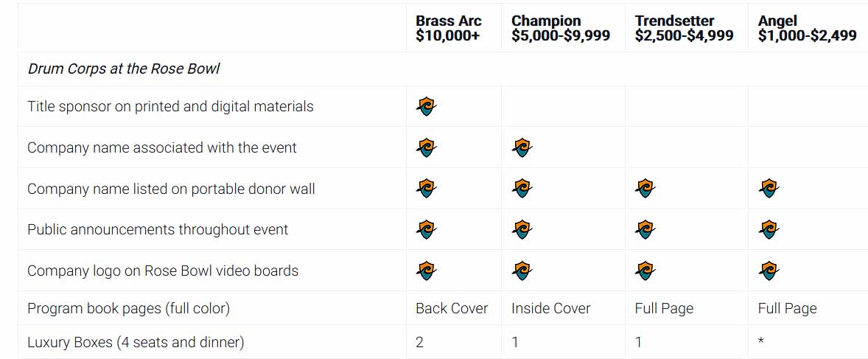Click the Inside Cover cell under Champion
This screenshot has width=868, height=359.
coord(550,308)
